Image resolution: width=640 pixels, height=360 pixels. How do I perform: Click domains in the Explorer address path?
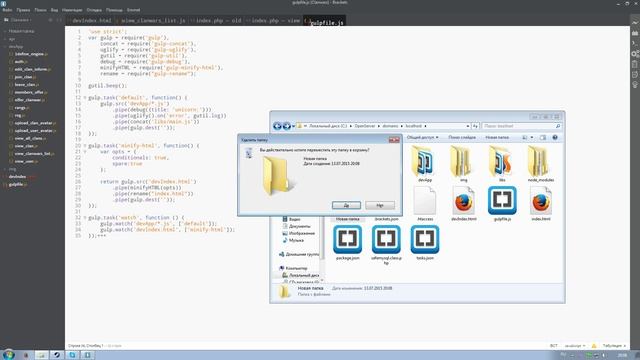point(390,126)
